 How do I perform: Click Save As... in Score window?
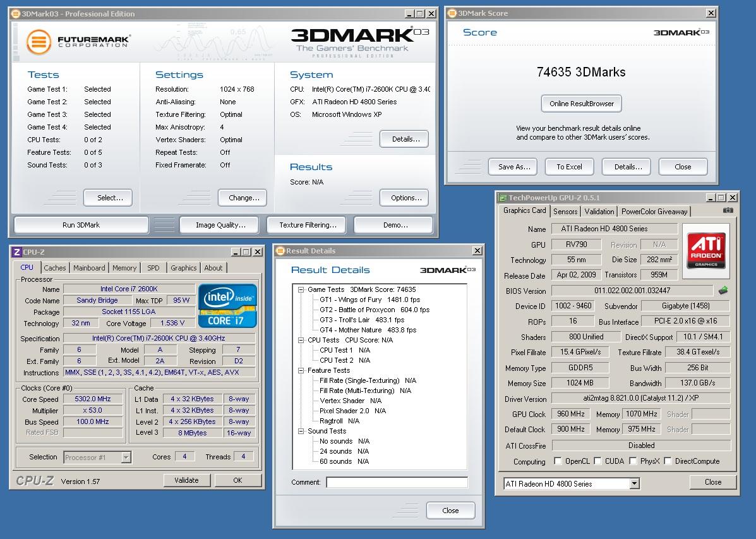pyautogui.click(x=512, y=167)
